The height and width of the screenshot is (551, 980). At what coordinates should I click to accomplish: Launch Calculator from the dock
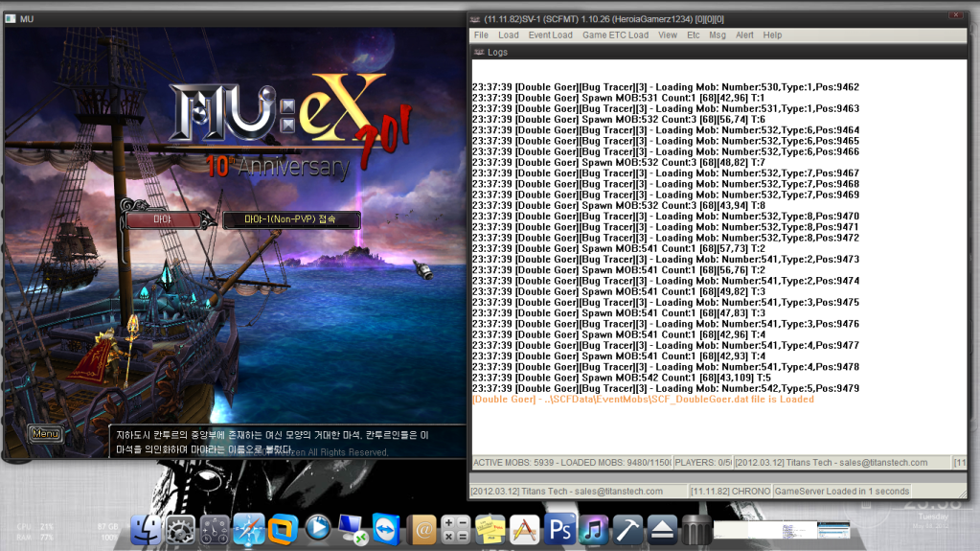pyautogui.click(x=455, y=528)
